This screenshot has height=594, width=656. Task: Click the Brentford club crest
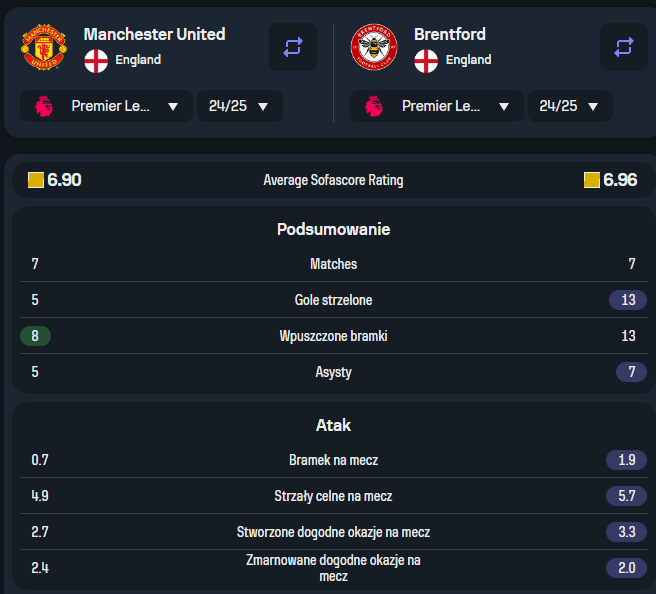pos(374,47)
